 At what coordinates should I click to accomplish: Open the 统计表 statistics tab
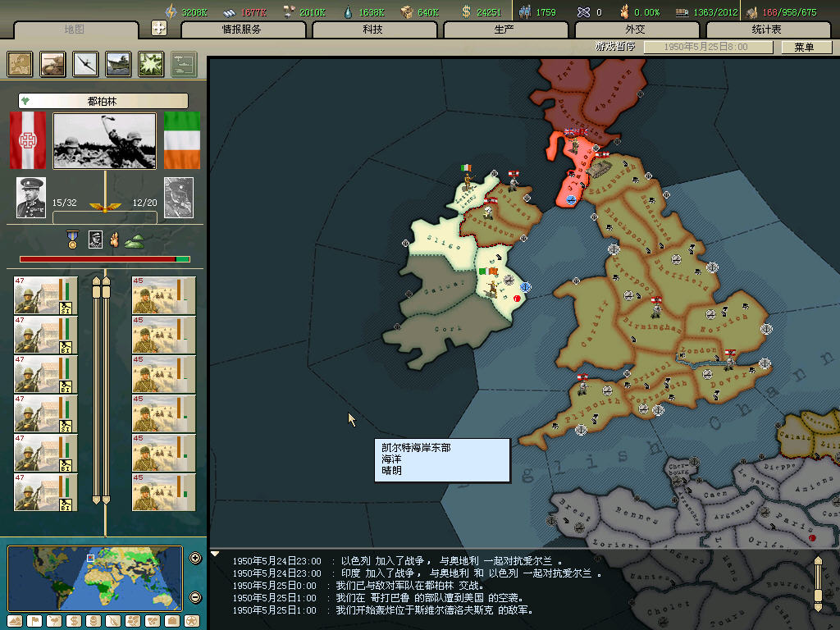[768, 30]
